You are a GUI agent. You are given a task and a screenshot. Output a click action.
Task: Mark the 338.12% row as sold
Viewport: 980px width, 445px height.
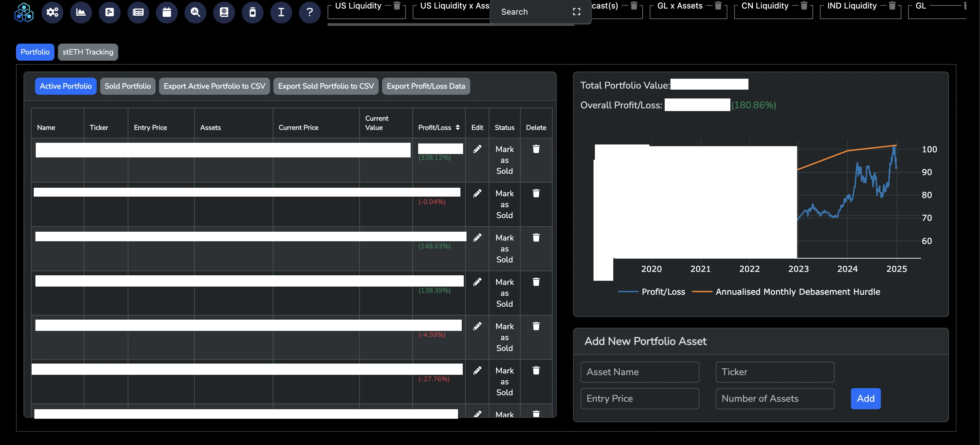504,160
